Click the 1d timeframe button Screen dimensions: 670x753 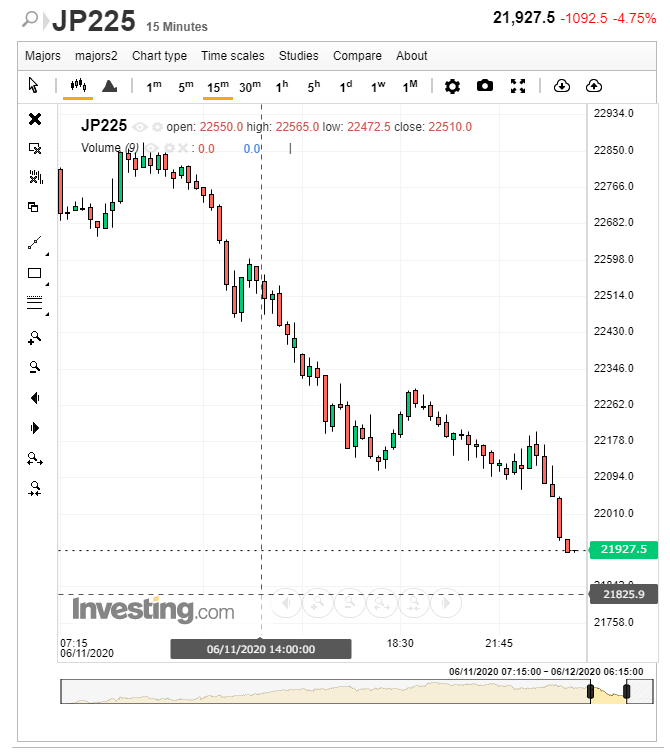click(x=345, y=86)
